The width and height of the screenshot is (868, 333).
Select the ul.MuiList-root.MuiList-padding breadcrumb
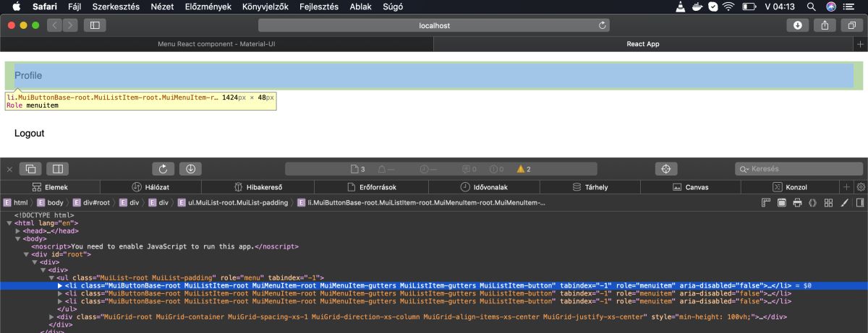click(x=233, y=203)
